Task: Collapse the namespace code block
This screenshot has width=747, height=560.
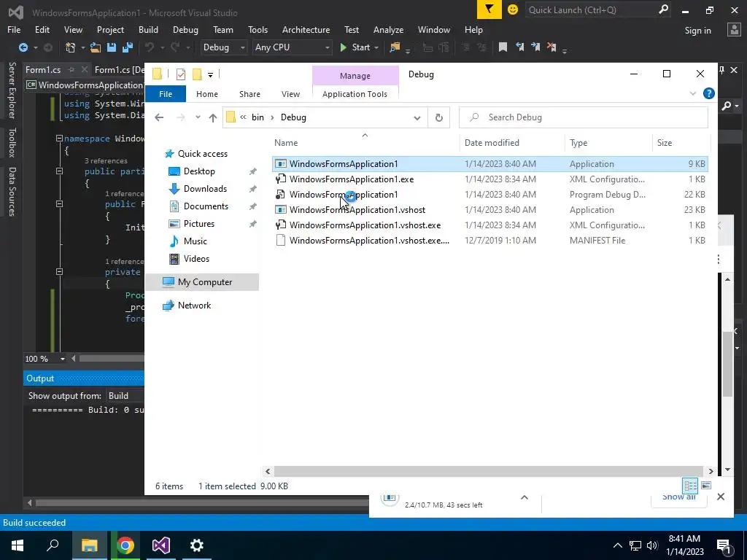Action: pos(59,139)
